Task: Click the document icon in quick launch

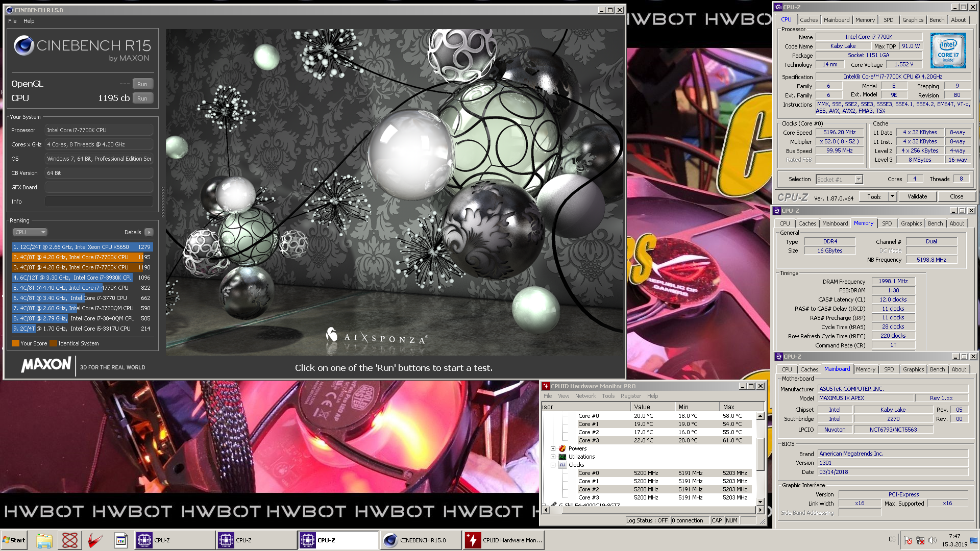Action: 121,540
